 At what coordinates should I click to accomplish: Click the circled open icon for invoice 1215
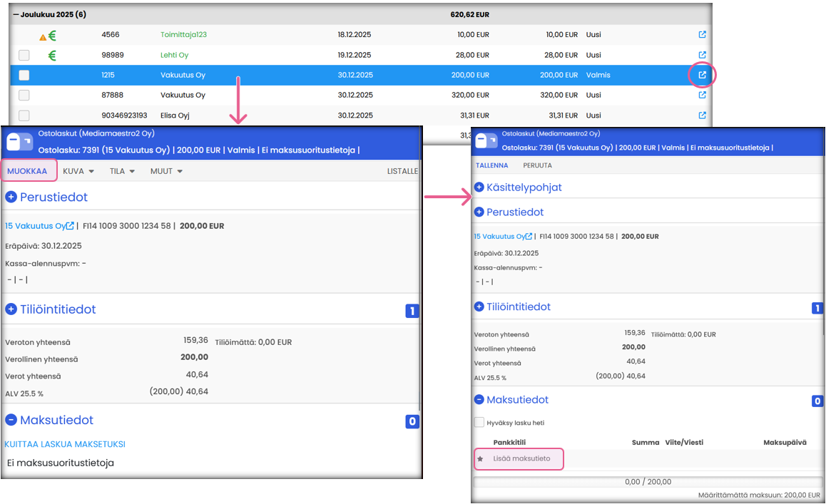coord(702,75)
